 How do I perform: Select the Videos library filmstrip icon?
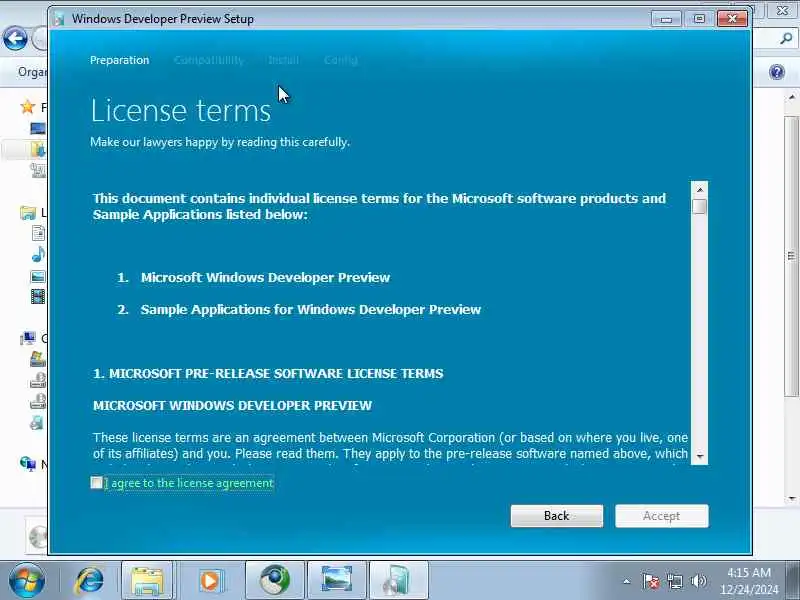coord(38,296)
